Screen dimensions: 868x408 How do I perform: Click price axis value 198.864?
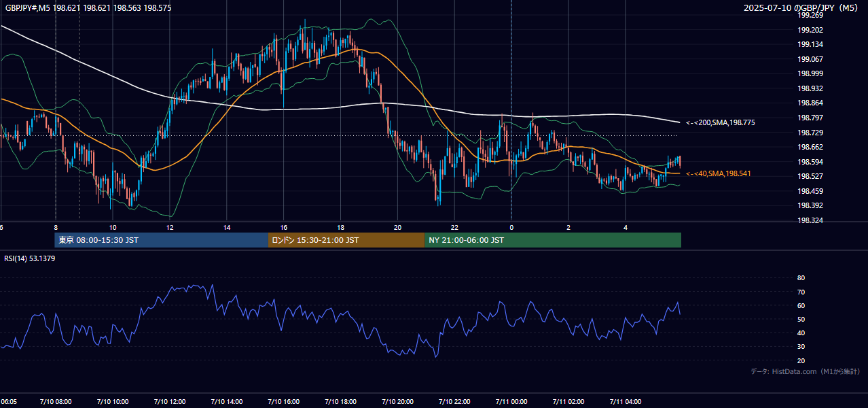pyautogui.click(x=810, y=103)
